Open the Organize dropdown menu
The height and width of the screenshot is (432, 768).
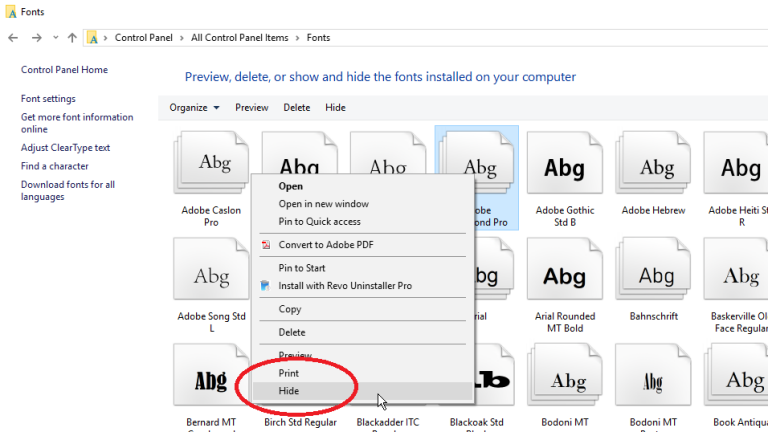(194, 107)
